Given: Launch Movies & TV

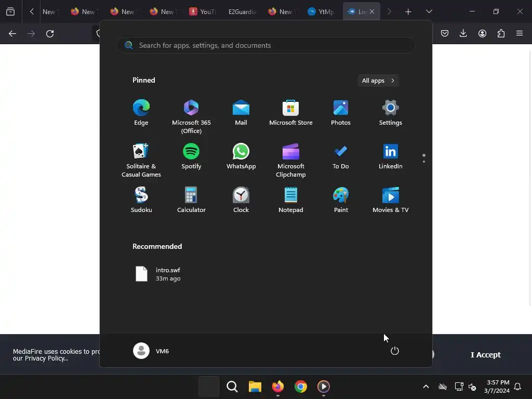Looking at the screenshot, I should pyautogui.click(x=391, y=200).
